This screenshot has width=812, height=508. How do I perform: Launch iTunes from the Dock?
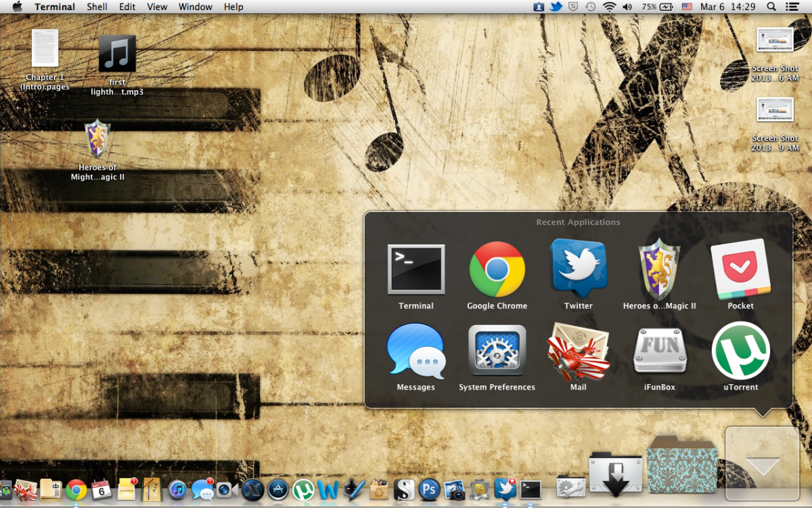coord(178,490)
